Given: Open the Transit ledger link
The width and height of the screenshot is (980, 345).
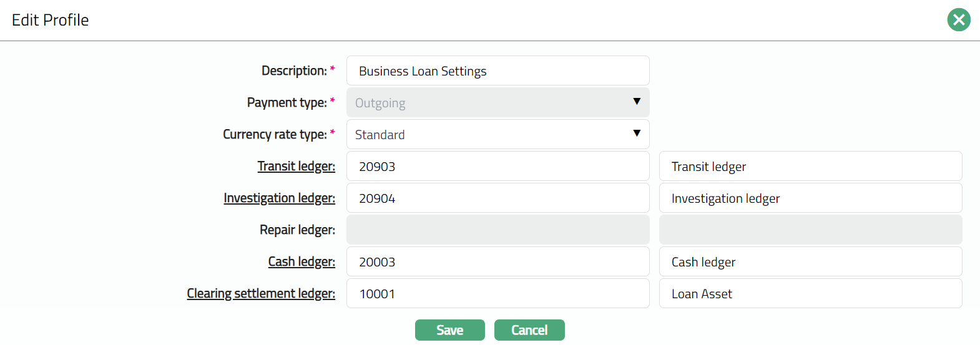Looking at the screenshot, I should pyautogui.click(x=296, y=166).
